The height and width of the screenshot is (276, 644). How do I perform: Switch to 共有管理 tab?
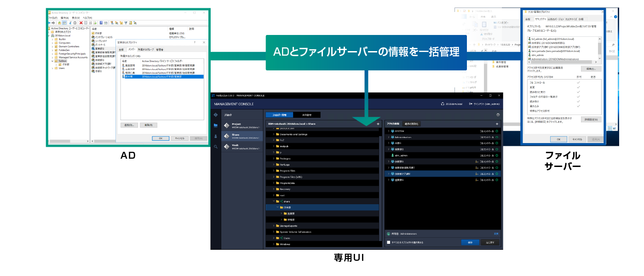pyautogui.click(x=306, y=115)
